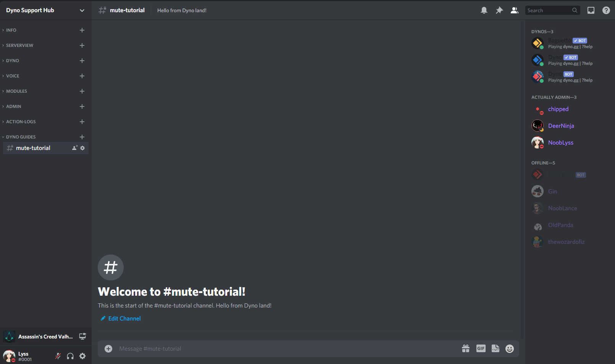Open DeerNinja's profile
This screenshot has width=615, height=364.
click(x=561, y=126)
